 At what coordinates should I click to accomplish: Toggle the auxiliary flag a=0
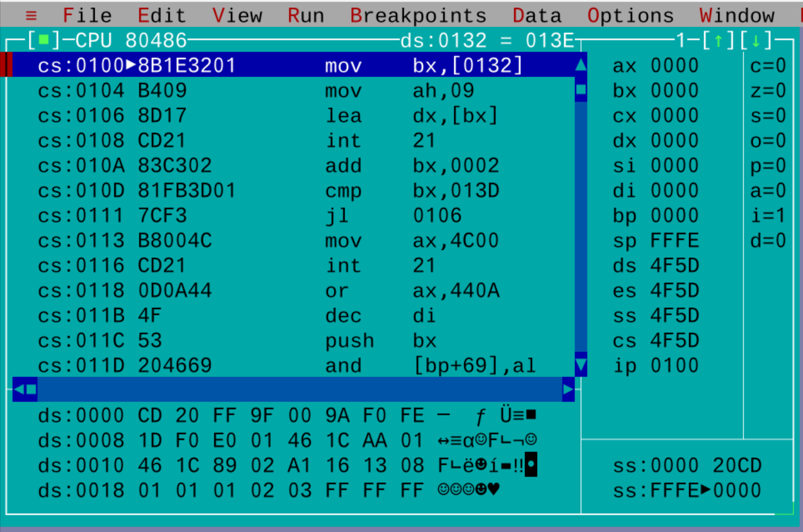768,190
